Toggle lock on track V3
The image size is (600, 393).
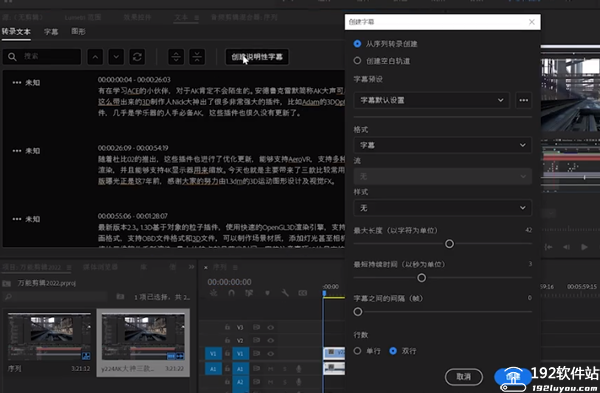coord(227,327)
